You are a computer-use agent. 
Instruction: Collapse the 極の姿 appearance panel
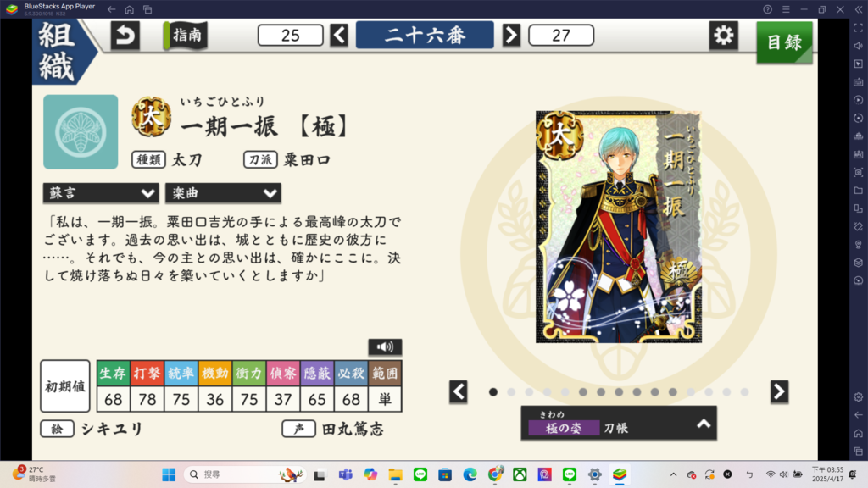(x=704, y=424)
